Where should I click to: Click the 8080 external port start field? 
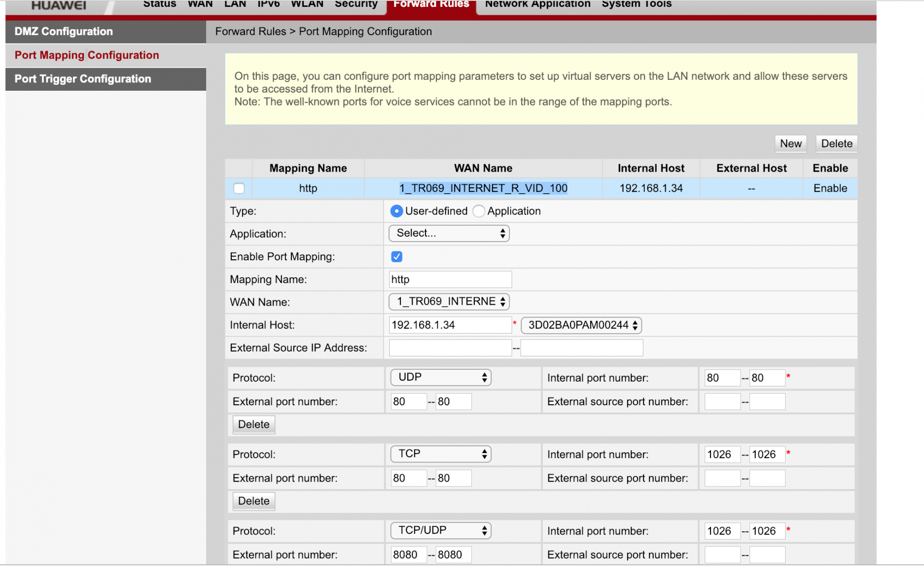[409, 555]
